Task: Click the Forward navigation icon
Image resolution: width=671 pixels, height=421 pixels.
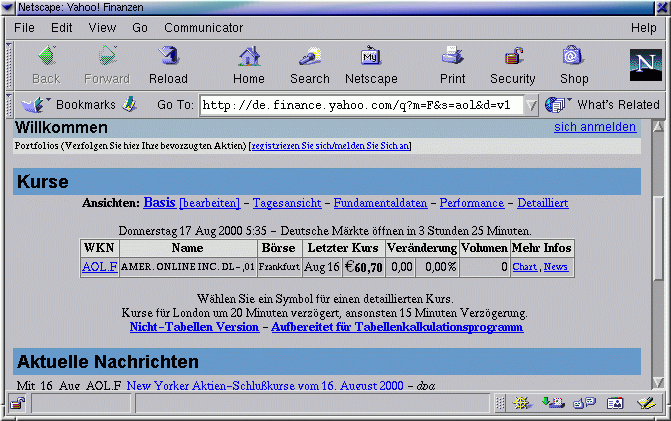Action: point(107,56)
